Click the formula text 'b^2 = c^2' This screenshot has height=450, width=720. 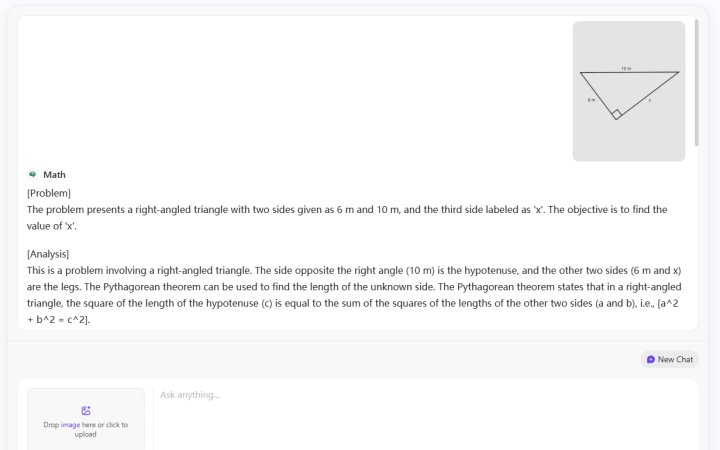61,320
